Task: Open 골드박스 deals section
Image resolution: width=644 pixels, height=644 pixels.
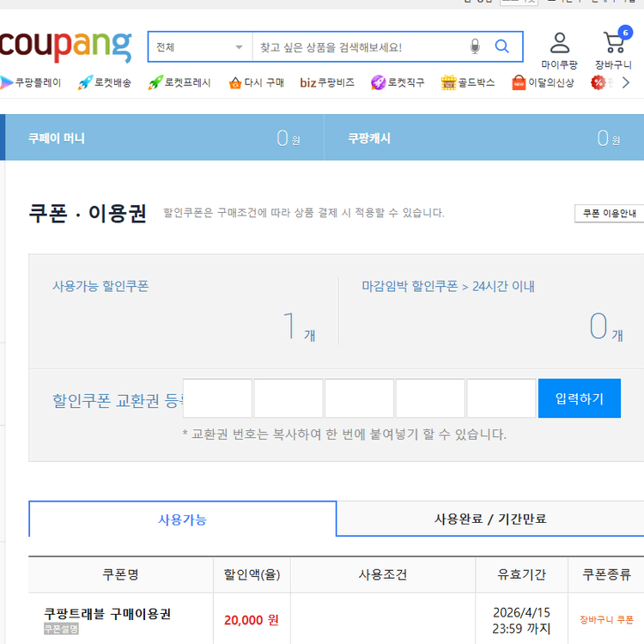Action: coord(468,82)
